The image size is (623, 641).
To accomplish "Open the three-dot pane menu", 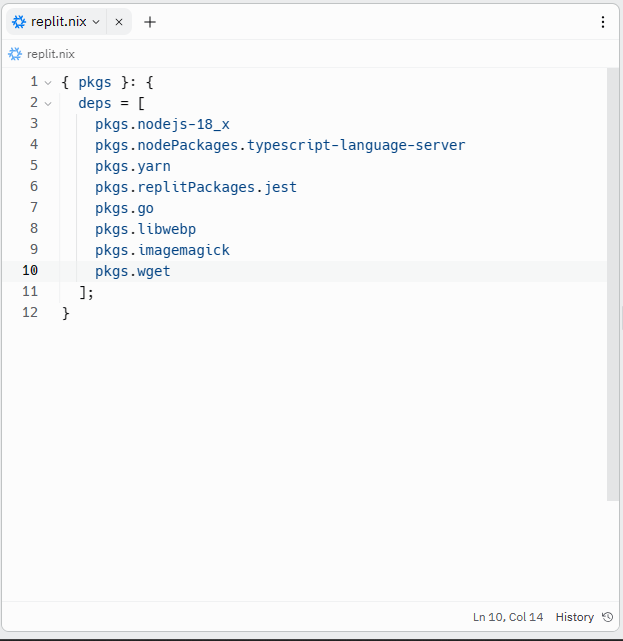I will coord(602,22).
